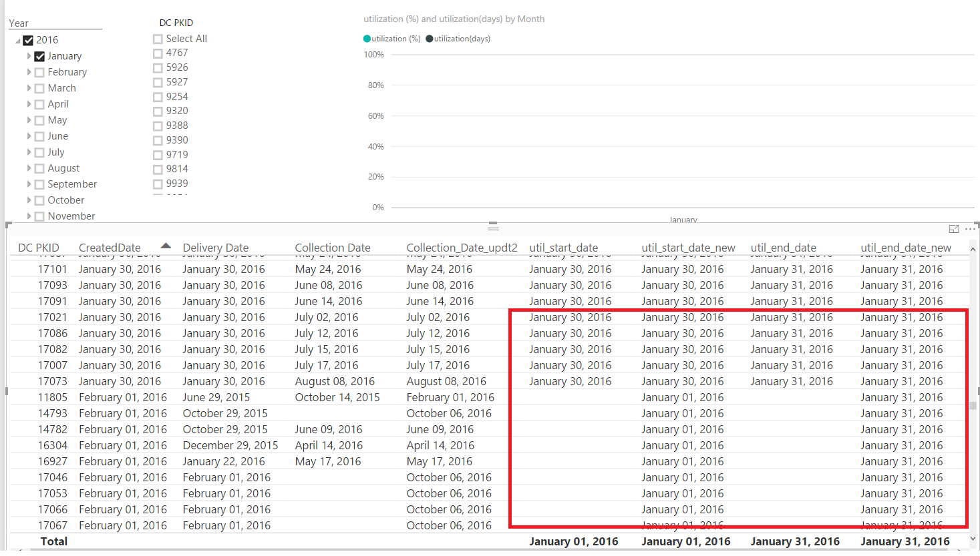Click DC PKID slicer header

[x=176, y=23]
